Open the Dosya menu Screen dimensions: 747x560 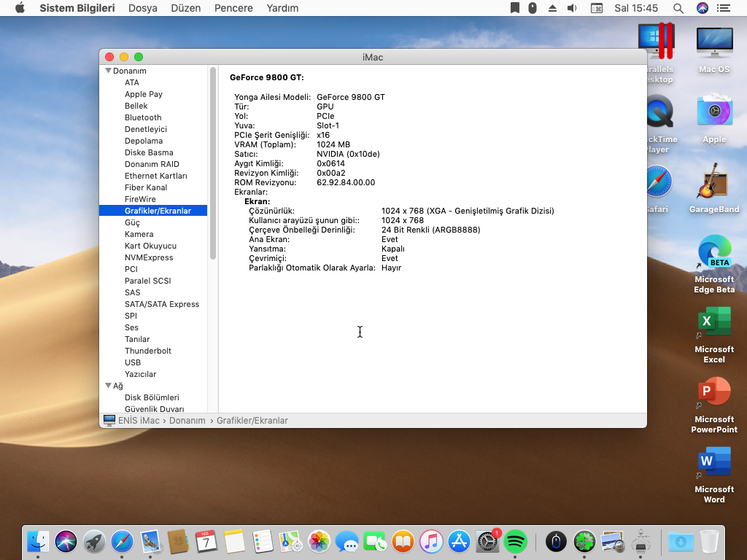pos(143,8)
